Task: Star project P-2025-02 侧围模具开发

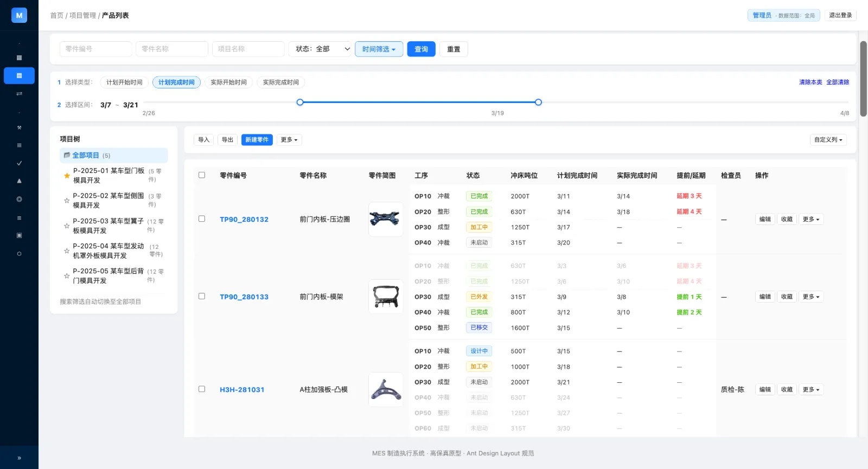Action: [67, 201]
